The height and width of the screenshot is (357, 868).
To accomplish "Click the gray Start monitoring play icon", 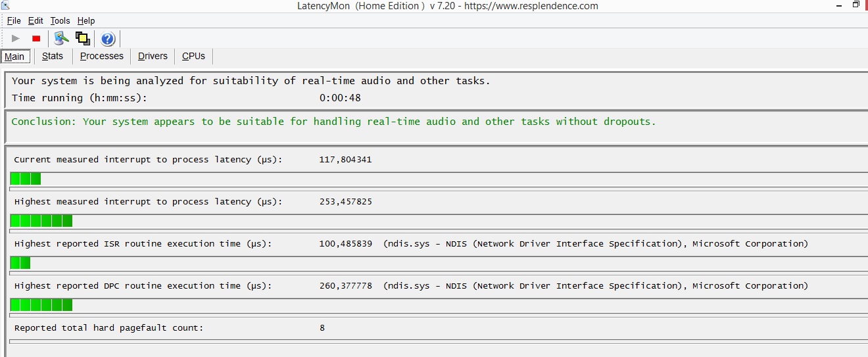I will (x=16, y=39).
